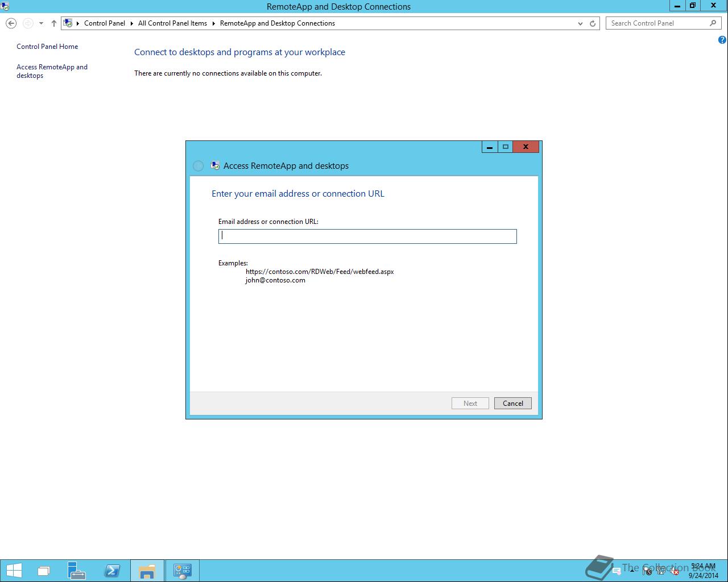Go up one level in Control Panel
This screenshot has width=728, height=582.
pyautogui.click(x=54, y=23)
